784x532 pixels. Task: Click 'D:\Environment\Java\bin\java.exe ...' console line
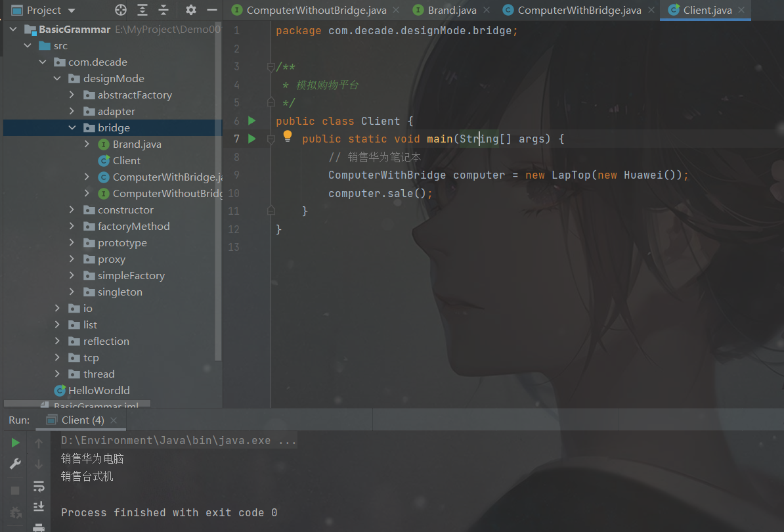179,441
